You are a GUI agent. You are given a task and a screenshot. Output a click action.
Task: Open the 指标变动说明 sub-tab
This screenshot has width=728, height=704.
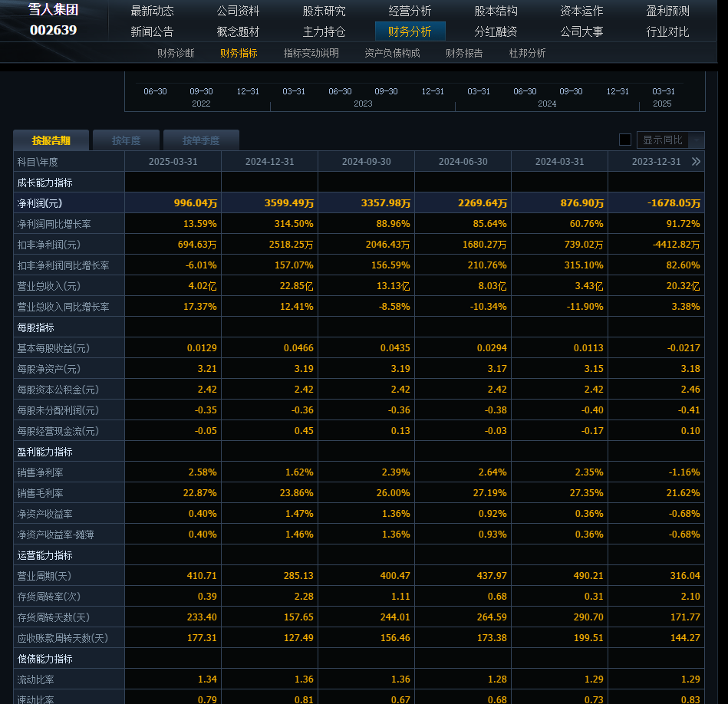(311, 53)
